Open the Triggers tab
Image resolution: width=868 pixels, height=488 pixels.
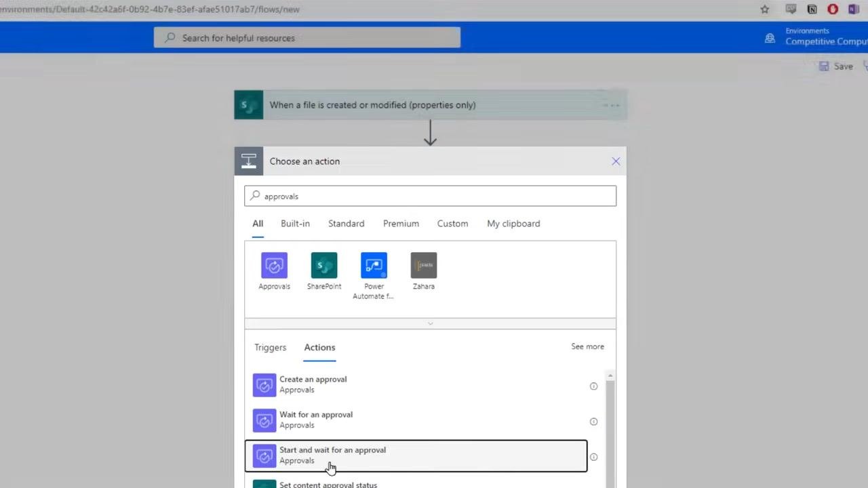point(270,347)
